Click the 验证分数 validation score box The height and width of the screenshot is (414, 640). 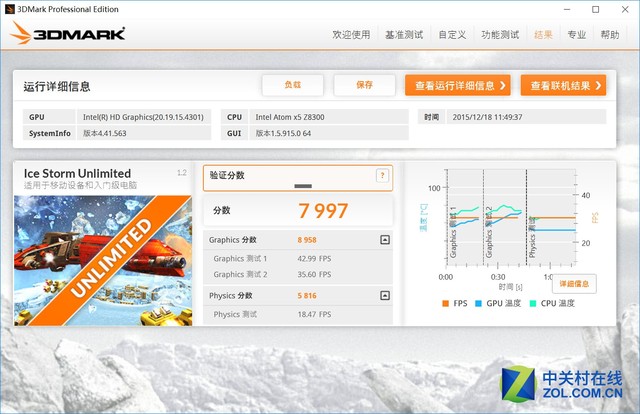[298, 178]
